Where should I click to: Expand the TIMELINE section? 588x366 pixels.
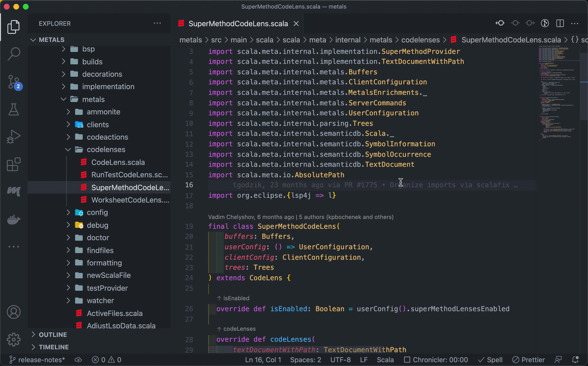click(99, 347)
